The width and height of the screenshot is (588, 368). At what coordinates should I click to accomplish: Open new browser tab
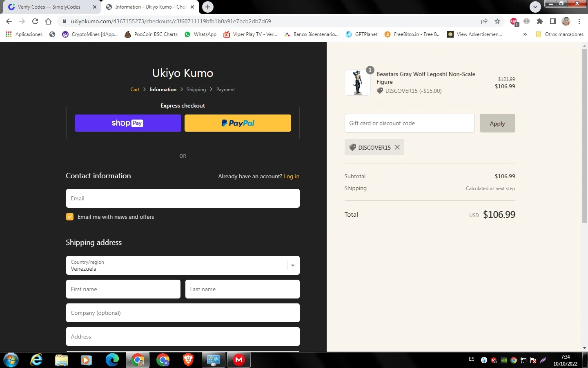208,7
